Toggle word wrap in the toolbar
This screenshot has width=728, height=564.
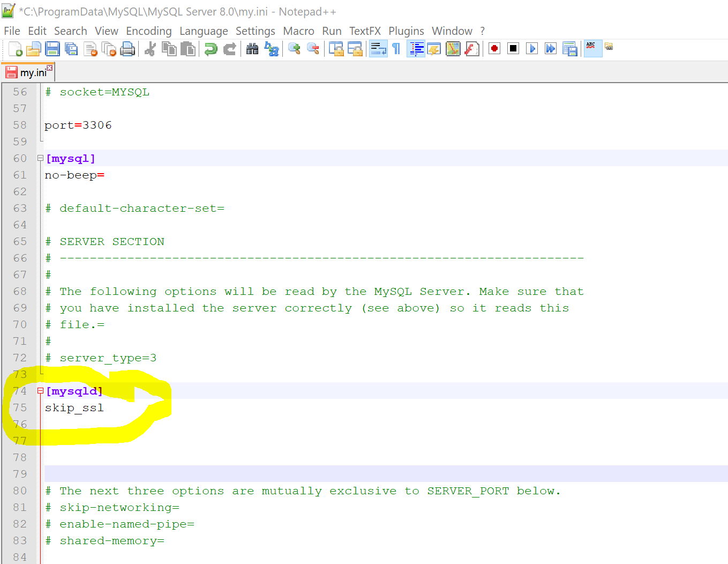[378, 49]
